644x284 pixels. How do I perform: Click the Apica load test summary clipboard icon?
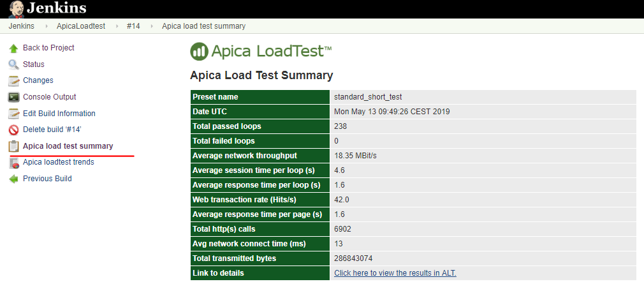click(13, 146)
